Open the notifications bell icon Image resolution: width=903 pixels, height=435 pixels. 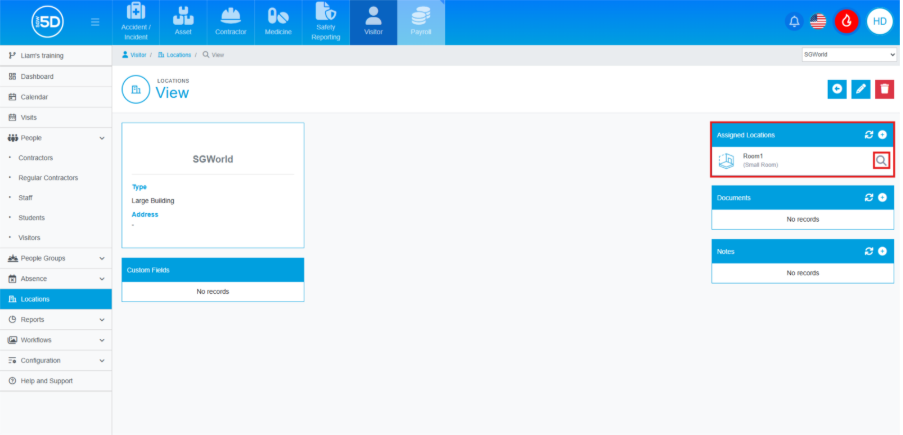[795, 21]
